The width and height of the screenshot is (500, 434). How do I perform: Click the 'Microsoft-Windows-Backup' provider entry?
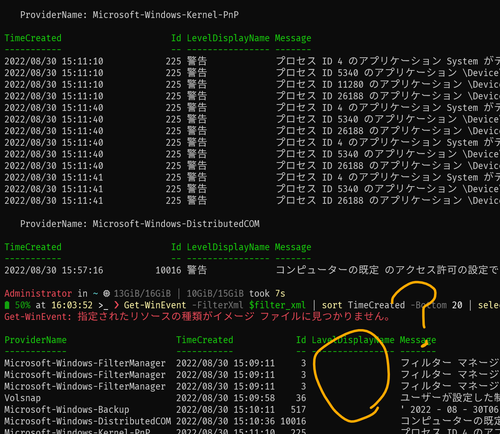(x=67, y=410)
